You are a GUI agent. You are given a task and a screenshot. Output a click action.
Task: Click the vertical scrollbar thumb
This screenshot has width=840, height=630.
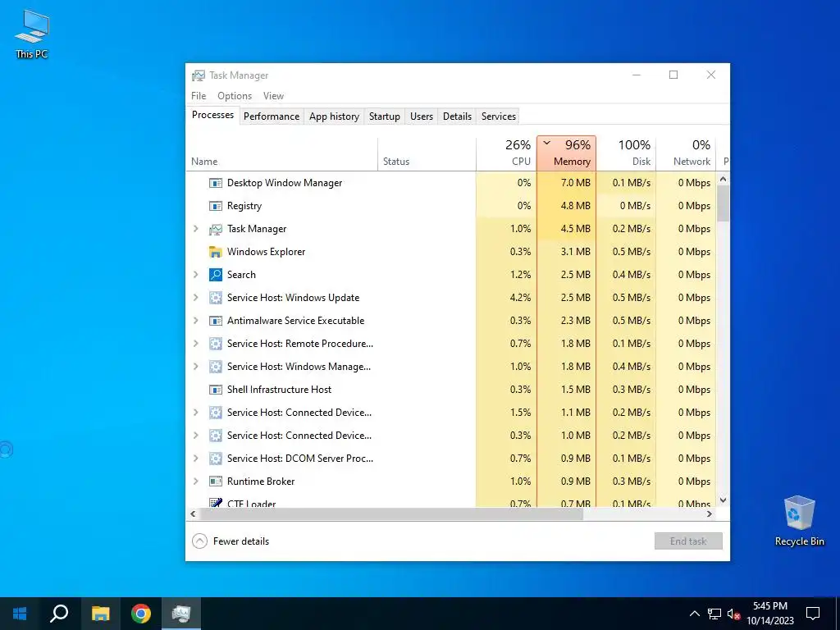coord(723,203)
